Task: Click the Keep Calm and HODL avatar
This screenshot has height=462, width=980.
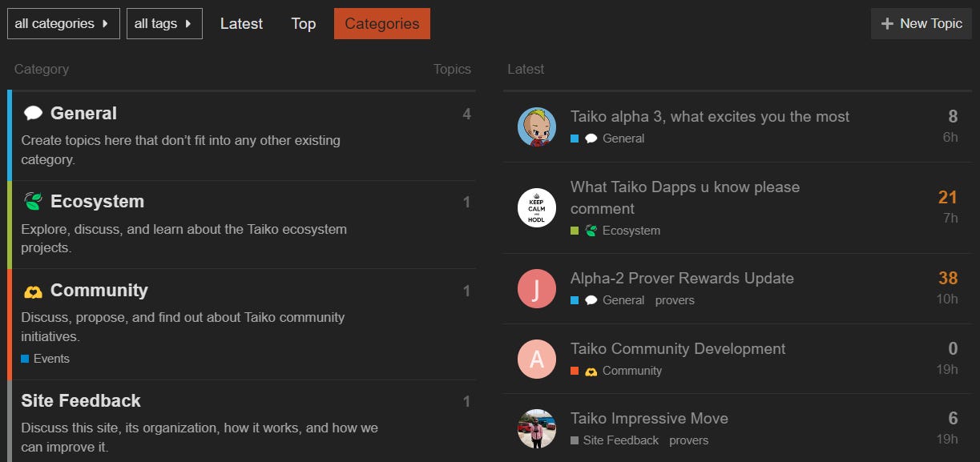Action: pos(537,208)
